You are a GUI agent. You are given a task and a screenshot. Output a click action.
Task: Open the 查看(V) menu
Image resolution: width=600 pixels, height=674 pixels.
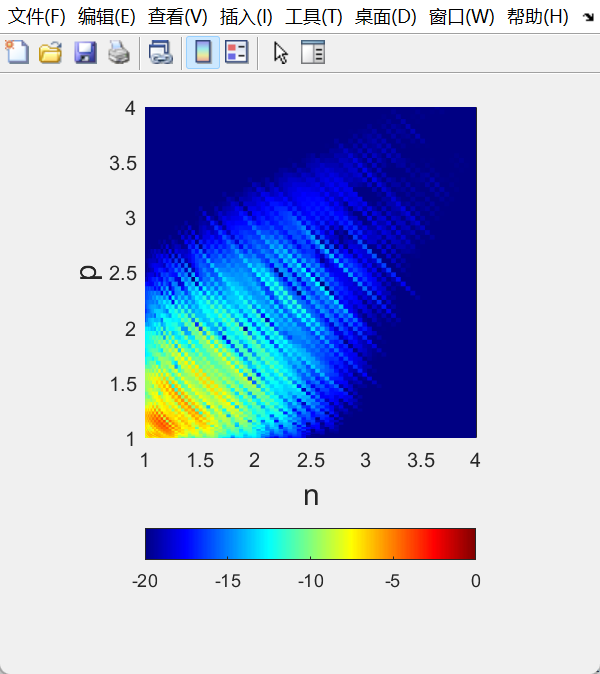pyautogui.click(x=178, y=17)
